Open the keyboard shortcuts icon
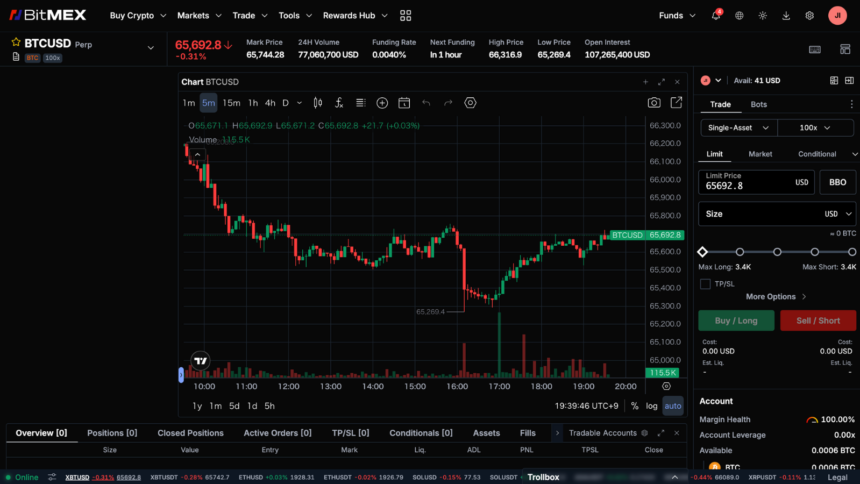Screen dimensions: 860x484 pos(815,49)
